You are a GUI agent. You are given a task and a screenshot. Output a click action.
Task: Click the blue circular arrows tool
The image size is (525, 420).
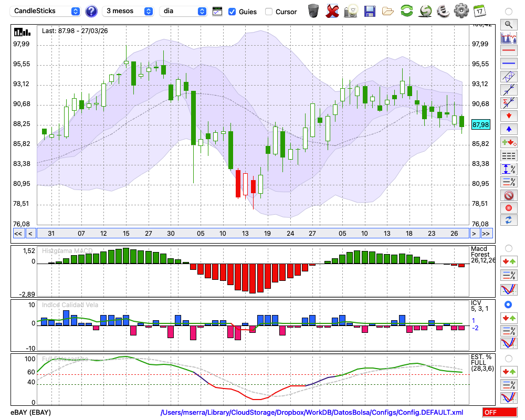pyautogui.click(x=509, y=220)
